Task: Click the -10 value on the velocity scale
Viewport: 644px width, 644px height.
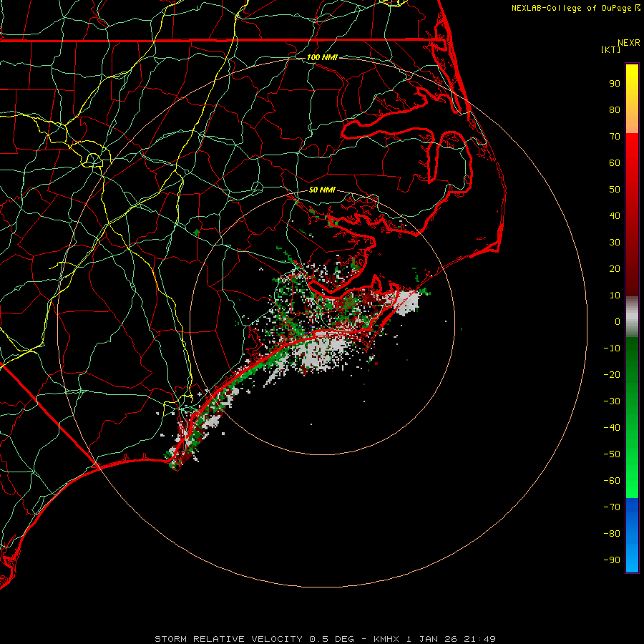Action: [x=612, y=348]
